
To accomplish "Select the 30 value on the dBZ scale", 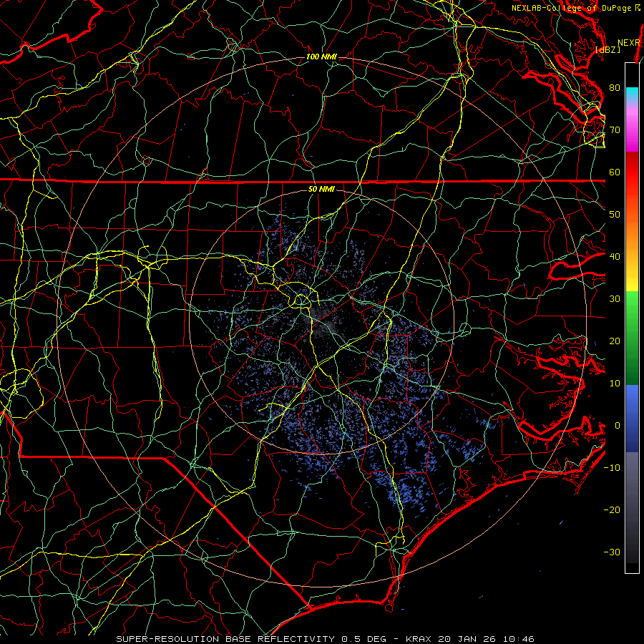I will (615, 298).
